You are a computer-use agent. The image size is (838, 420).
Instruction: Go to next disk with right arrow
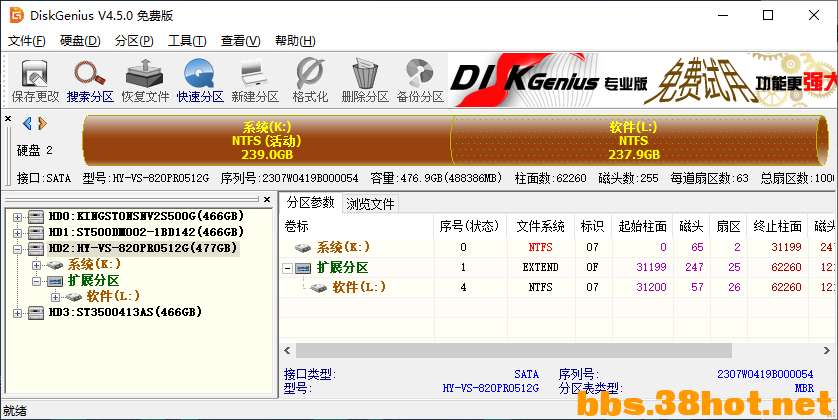(x=42, y=124)
